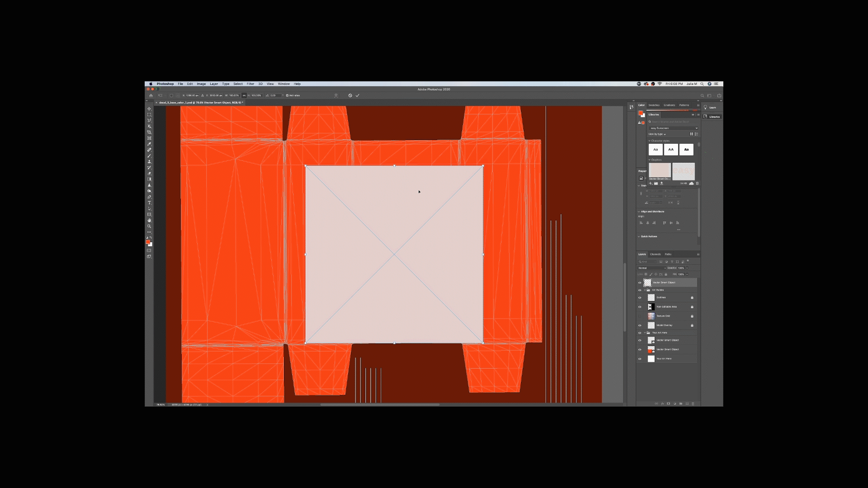Hide the top Vector Smart Object layer
This screenshot has height=488, width=868.
pyautogui.click(x=640, y=283)
